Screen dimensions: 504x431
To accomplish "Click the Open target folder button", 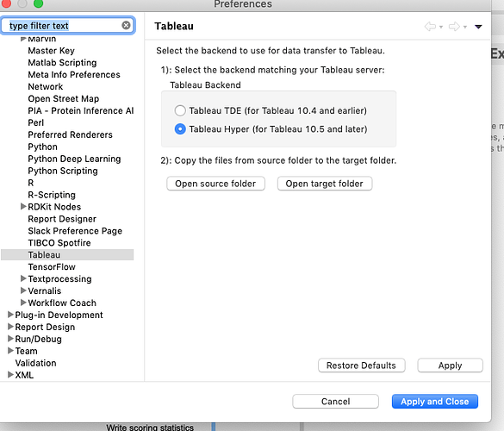I will click(325, 184).
